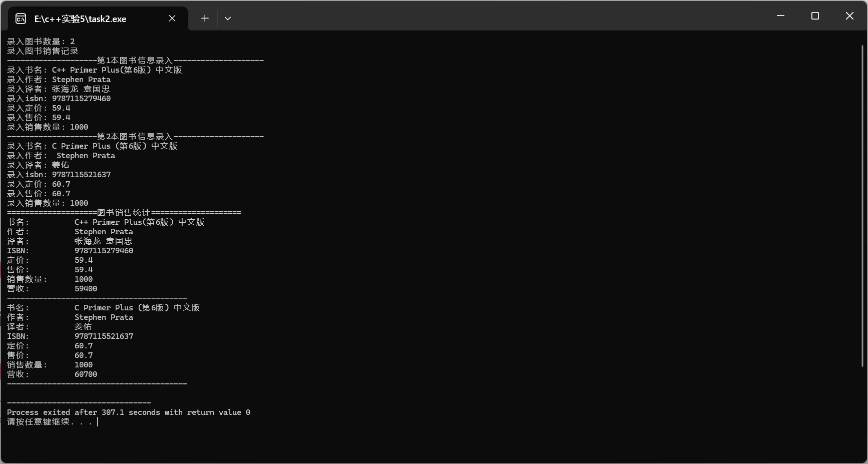Click output translator value '张海龙 袁国忠'
The height and width of the screenshot is (464, 868).
(x=104, y=241)
